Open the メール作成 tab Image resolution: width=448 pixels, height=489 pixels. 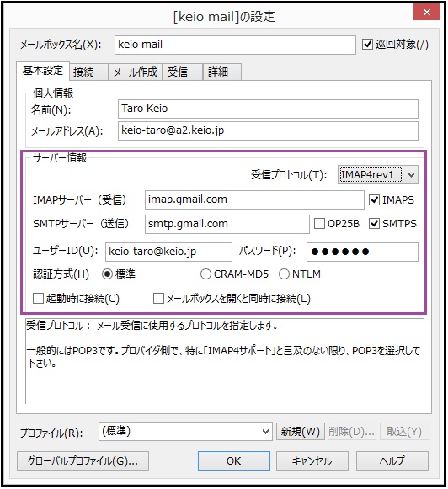(x=136, y=72)
